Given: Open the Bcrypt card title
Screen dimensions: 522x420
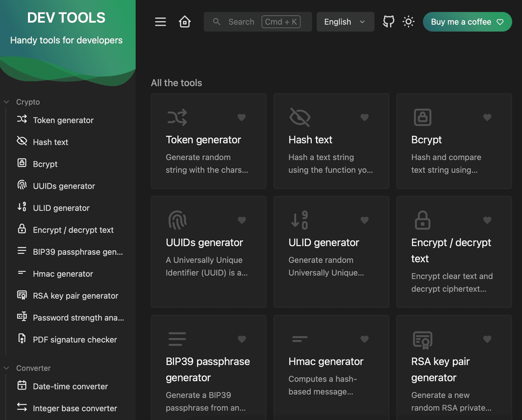Looking at the screenshot, I should (426, 140).
